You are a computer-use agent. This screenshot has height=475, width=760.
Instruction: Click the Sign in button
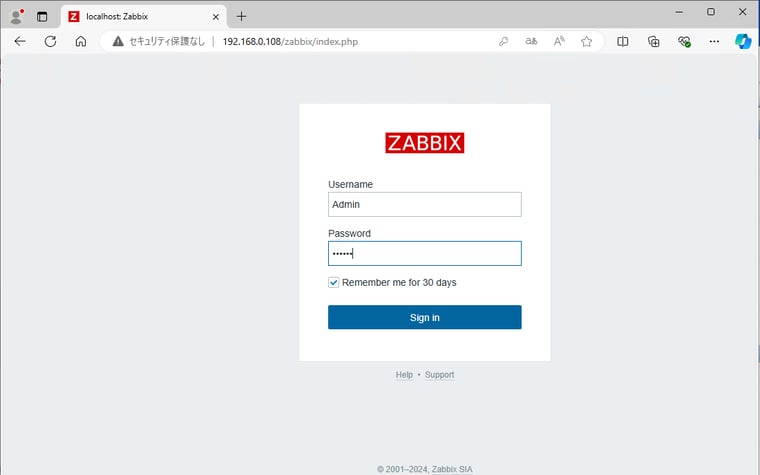[x=425, y=317]
